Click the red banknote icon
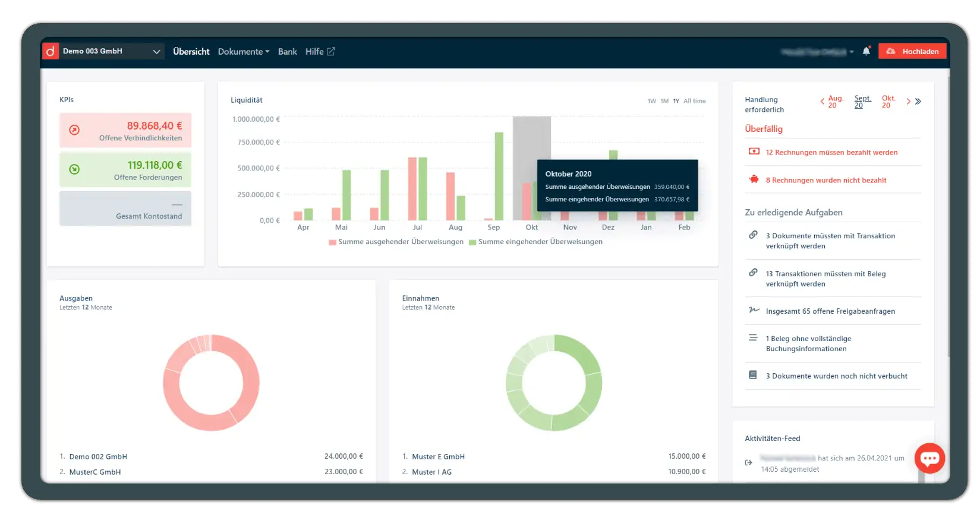 754,152
